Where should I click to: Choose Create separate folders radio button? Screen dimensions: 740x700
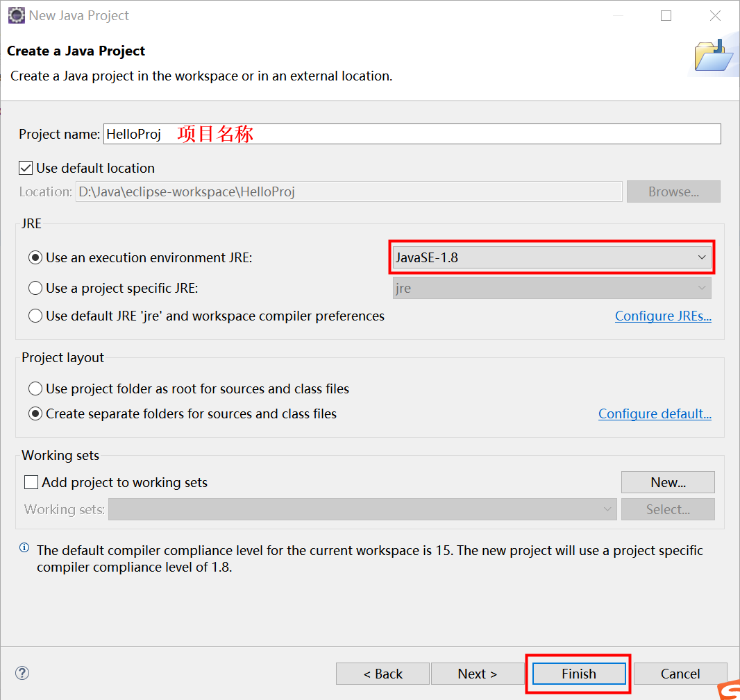click(35, 413)
